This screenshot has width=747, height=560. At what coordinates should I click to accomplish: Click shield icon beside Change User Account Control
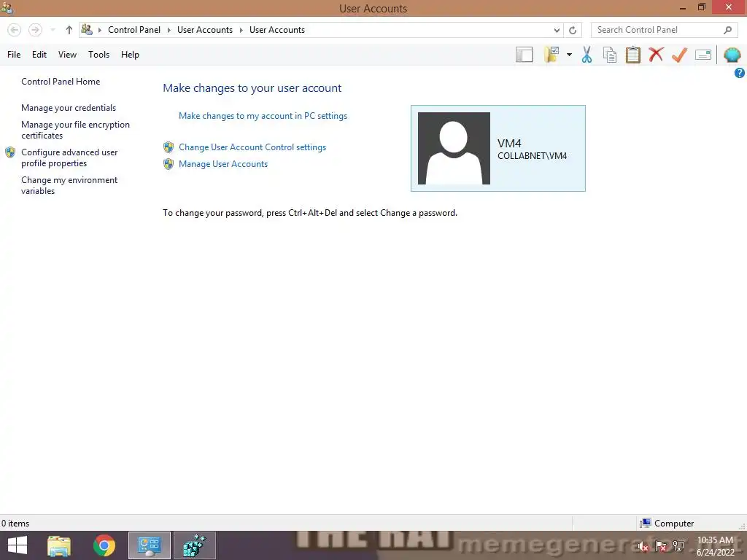[169, 147]
